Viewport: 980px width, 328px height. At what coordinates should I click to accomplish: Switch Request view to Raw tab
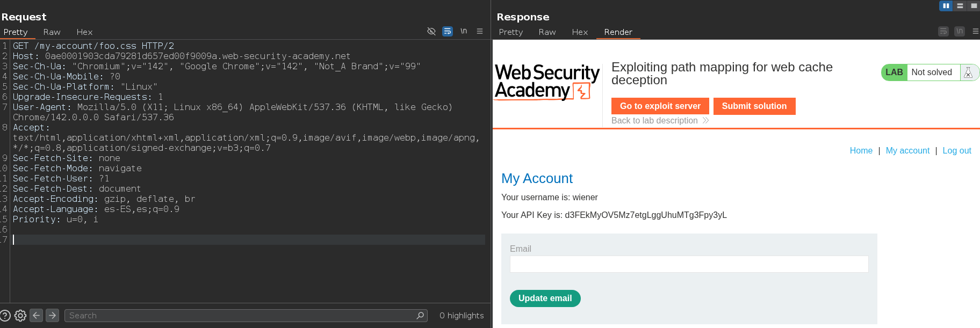(52, 32)
